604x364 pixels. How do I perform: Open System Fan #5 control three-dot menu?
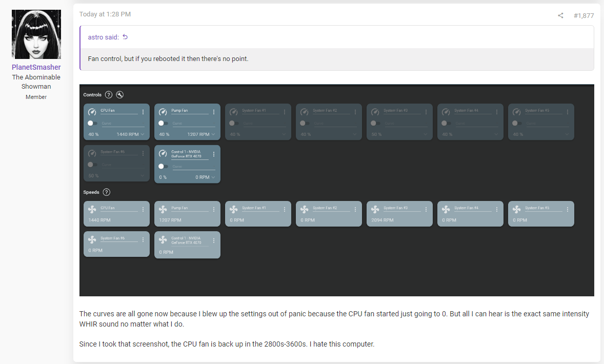click(x=568, y=112)
